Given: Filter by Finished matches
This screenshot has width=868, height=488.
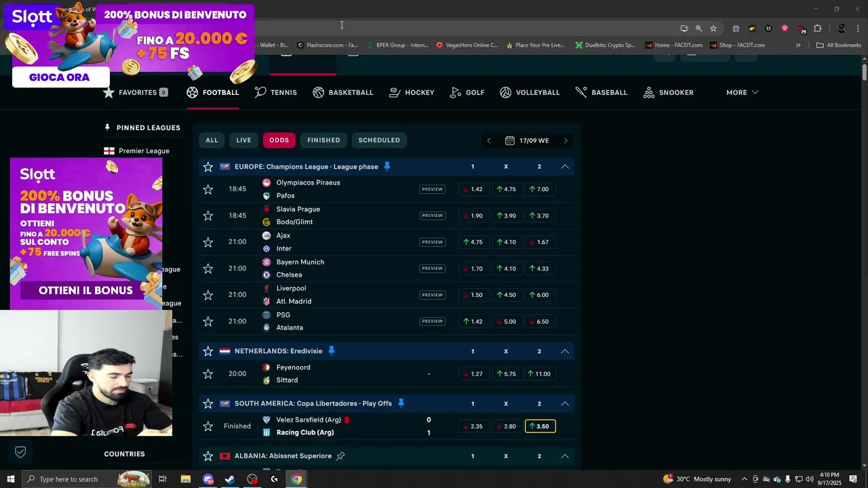Looking at the screenshot, I should (x=323, y=140).
